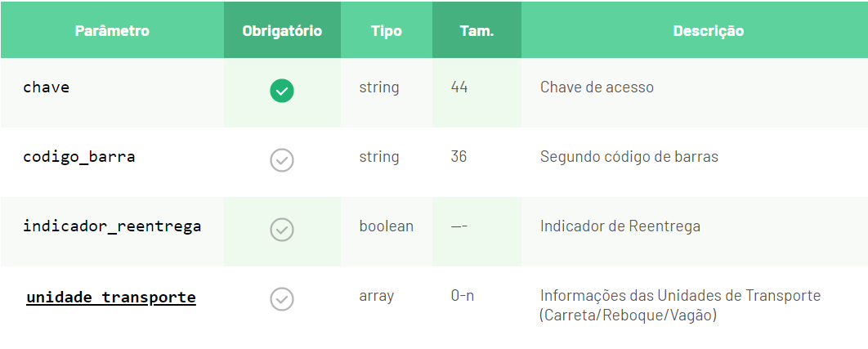Click the green required checkmark for chave
This screenshot has height=349, width=868.
point(282,91)
